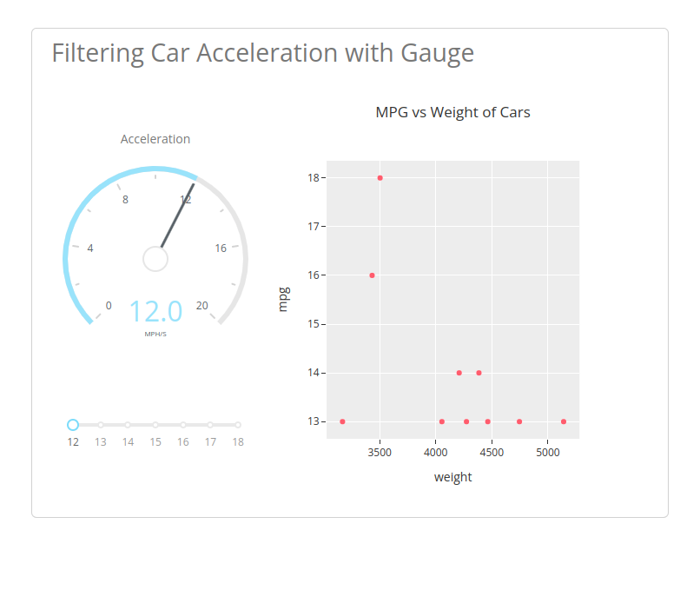Click the leftmost point at mpg 13
Screen dimensions: 700x590
coord(342,421)
